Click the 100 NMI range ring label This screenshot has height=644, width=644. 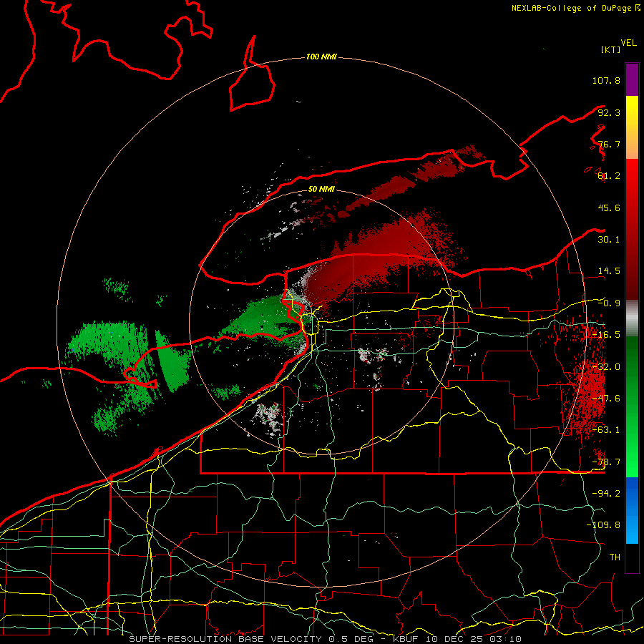click(x=321, y=57)
